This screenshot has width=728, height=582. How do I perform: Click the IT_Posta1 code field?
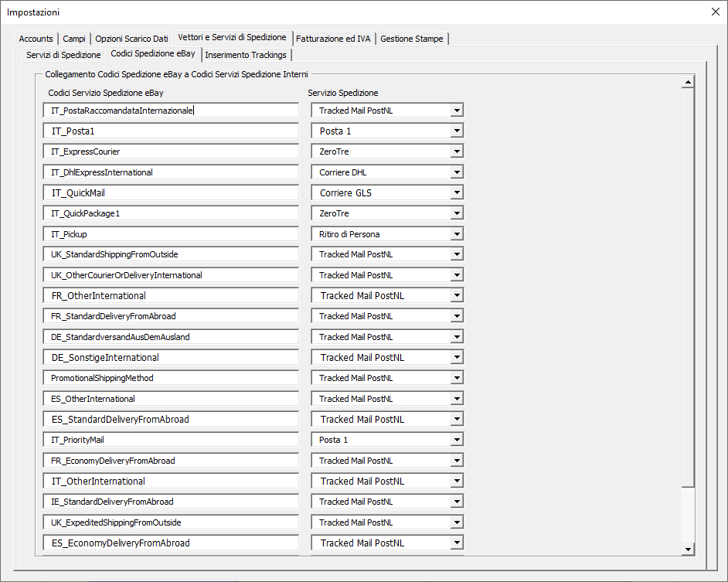pos(171,131)
